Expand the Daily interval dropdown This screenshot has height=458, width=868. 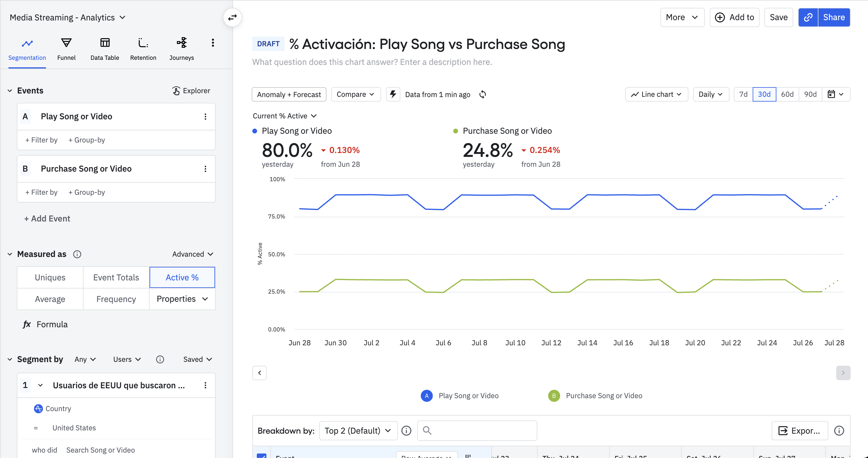(x=711, y=94)
